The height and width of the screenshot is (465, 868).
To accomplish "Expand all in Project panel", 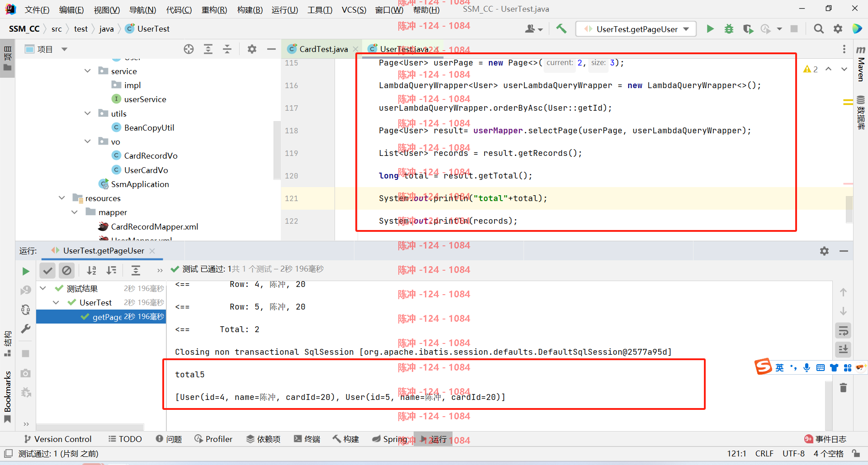I will pyautogui.click(x=208, y=49).
